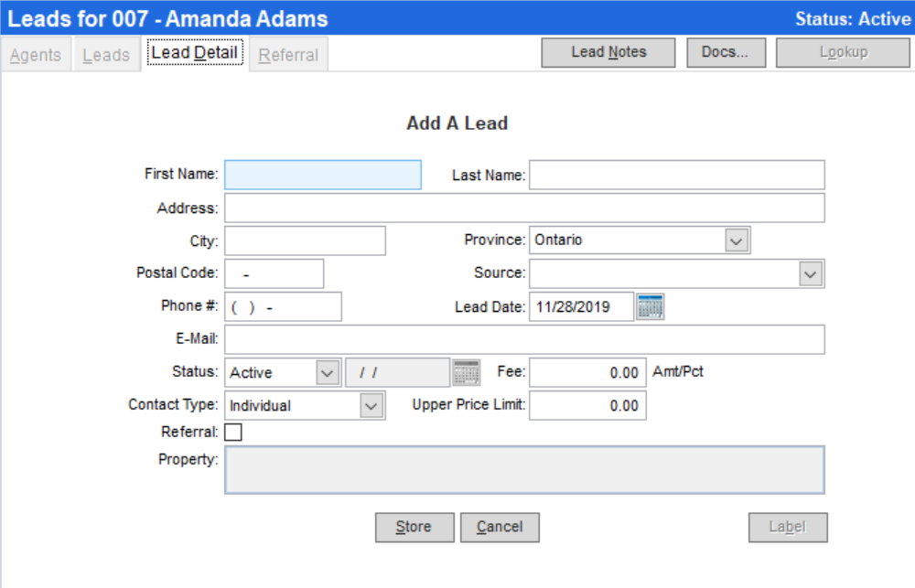Click the Lookup button
The image size is (915, 588).
pyautogui.click(x=842, y=52)
